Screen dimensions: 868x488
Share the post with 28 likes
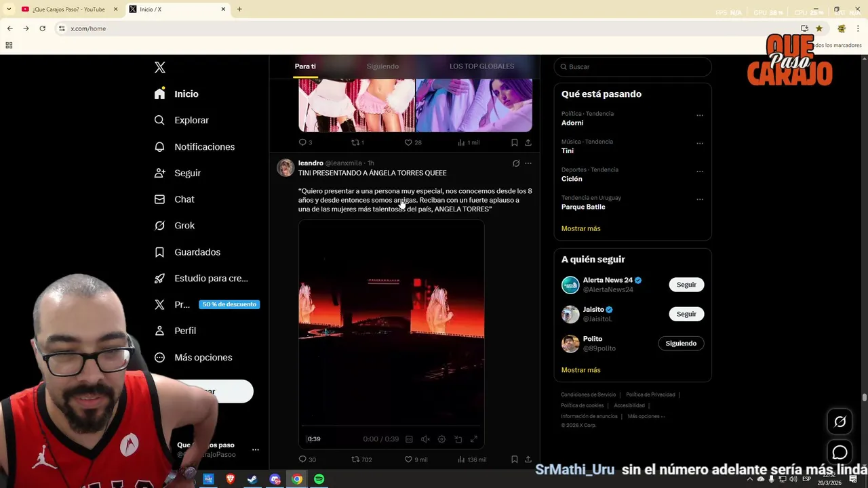click(x=528, y=142)
